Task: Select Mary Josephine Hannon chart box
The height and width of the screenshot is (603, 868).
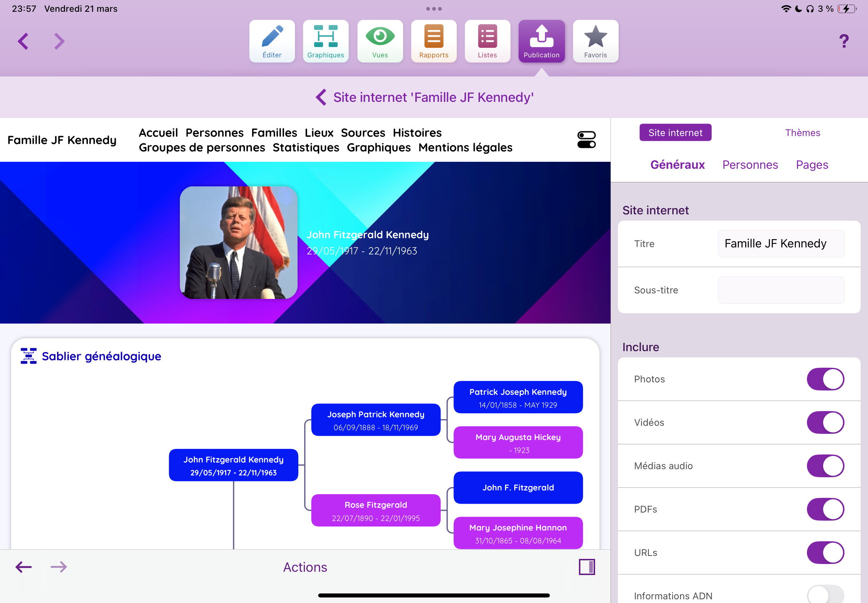Action: point(518,533)
